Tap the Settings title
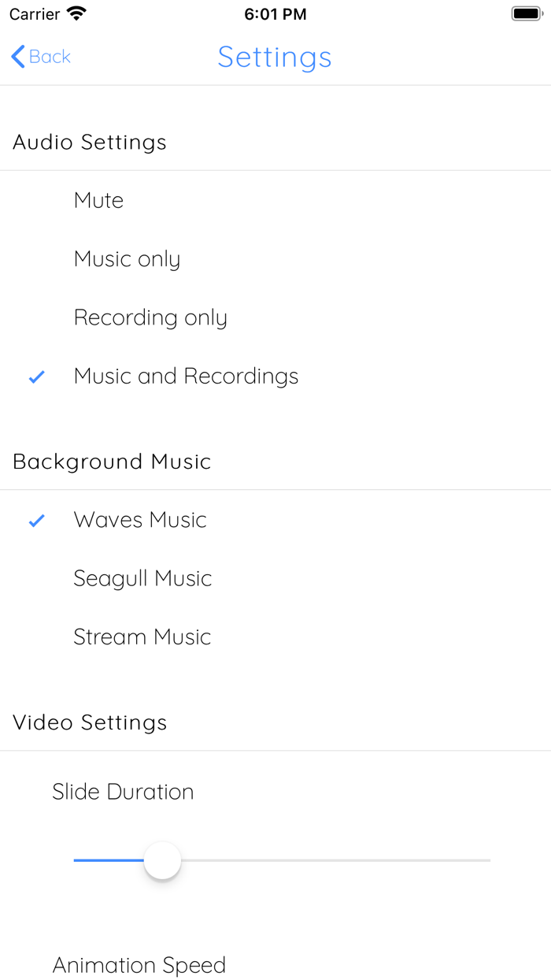 [275, 57]
